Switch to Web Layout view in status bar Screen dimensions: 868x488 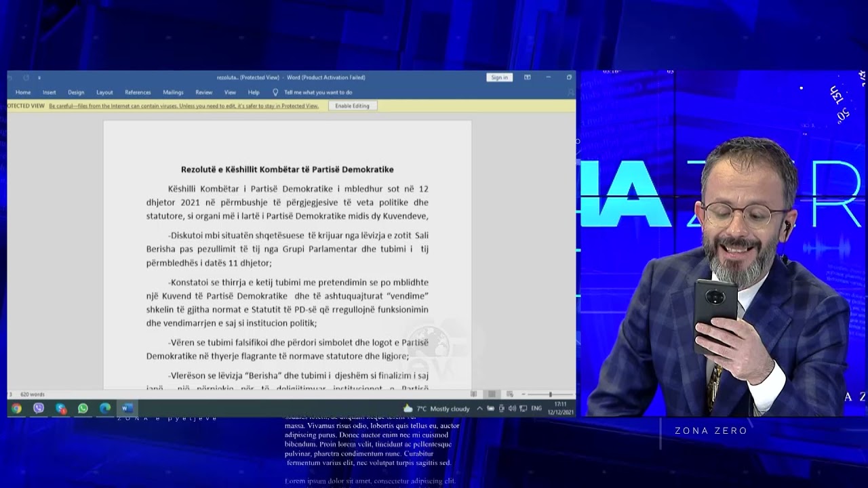coord(510,394)
